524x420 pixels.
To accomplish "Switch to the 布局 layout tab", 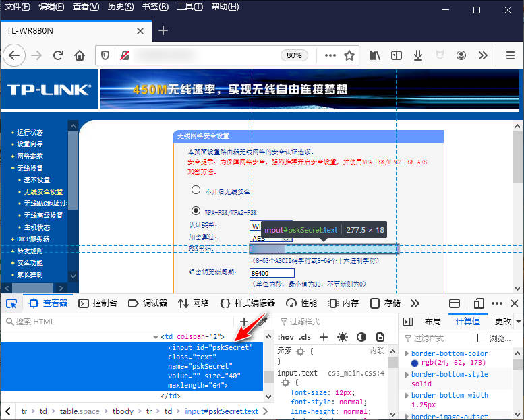I will [x=433, y=322].
